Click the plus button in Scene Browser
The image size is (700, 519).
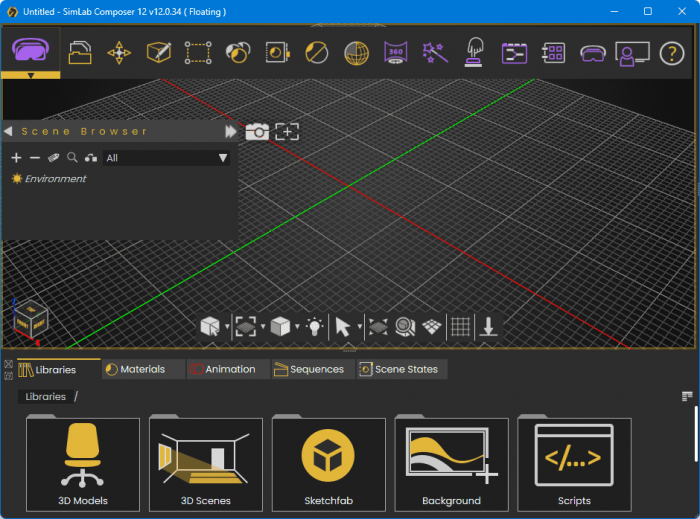tap(16, 158)
